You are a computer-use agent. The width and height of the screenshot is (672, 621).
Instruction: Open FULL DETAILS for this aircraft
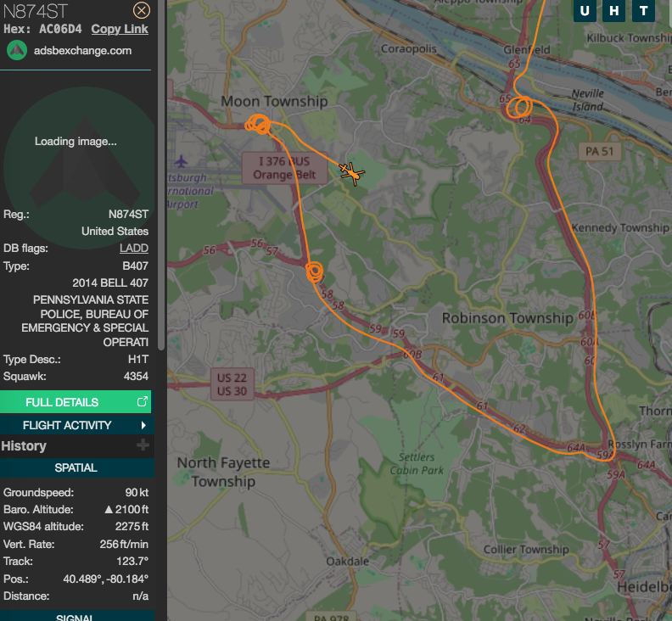[76, 402]
